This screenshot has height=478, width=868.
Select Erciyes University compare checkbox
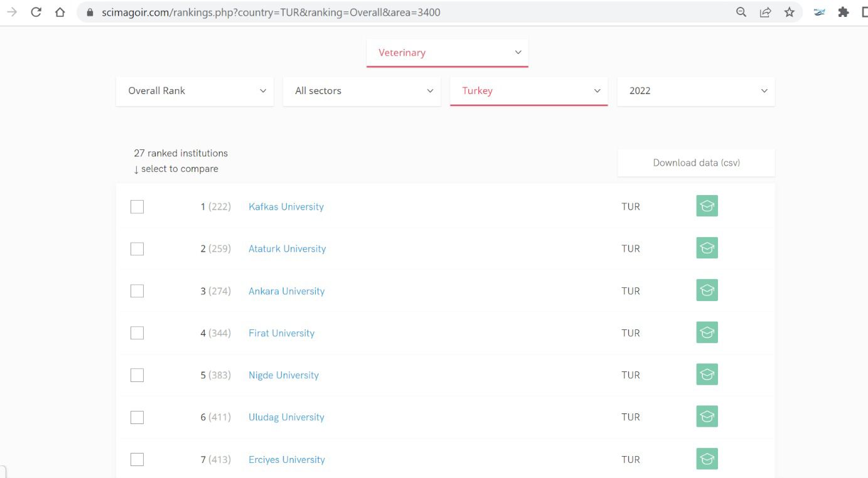click(x=137, y=460)
